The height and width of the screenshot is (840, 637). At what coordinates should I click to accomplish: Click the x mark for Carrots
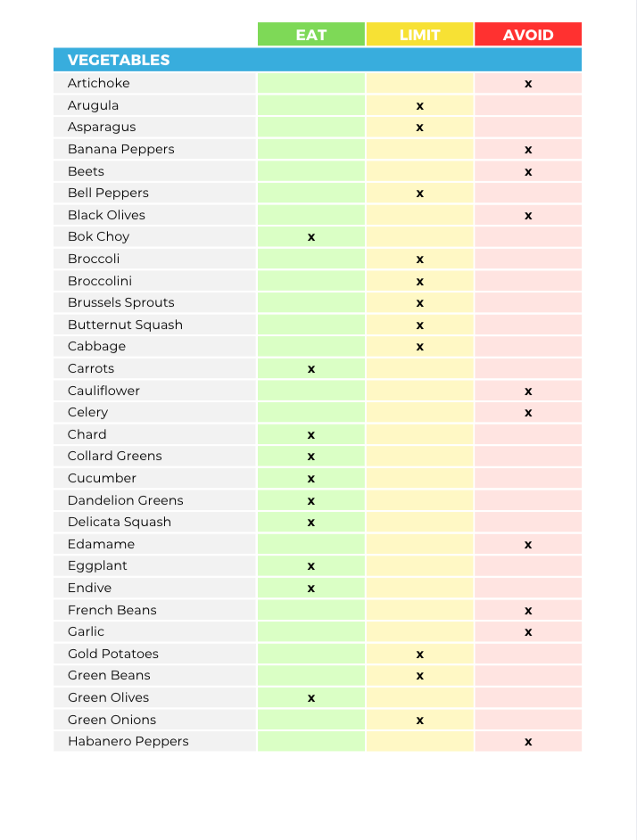click(311, 369)
